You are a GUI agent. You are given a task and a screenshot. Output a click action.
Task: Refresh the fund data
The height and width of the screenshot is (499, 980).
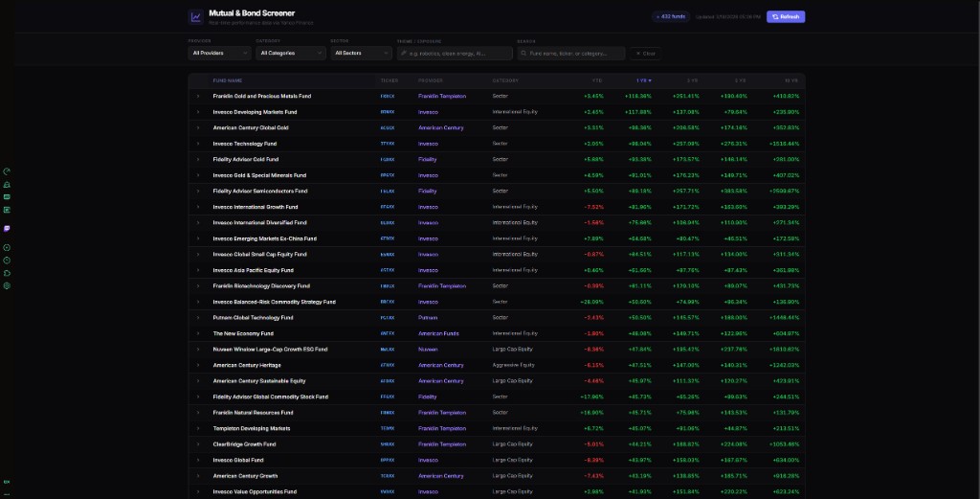coord(786,17)
